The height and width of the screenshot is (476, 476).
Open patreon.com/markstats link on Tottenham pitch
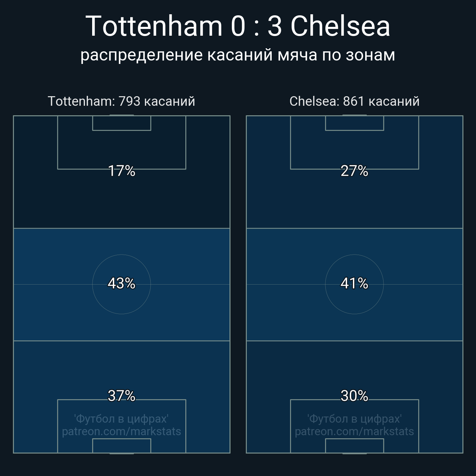coord(121,431)
